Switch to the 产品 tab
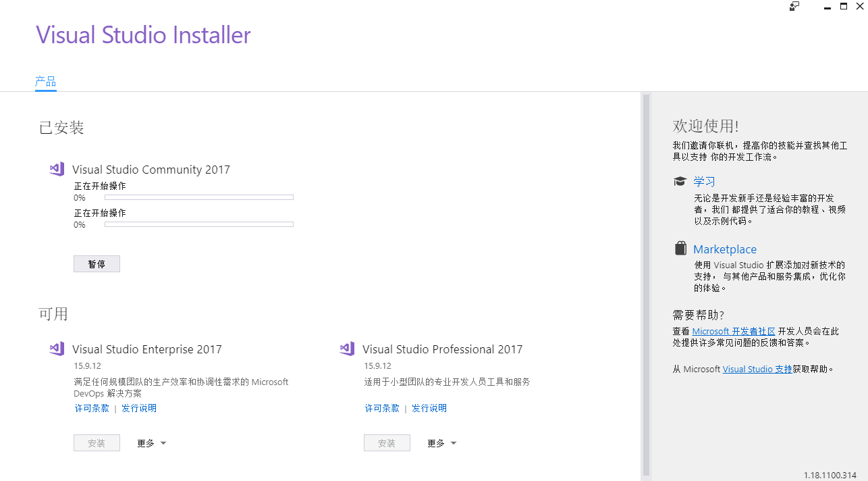The width and height of the screenshot is (868, 481). [x=45, y=82]
